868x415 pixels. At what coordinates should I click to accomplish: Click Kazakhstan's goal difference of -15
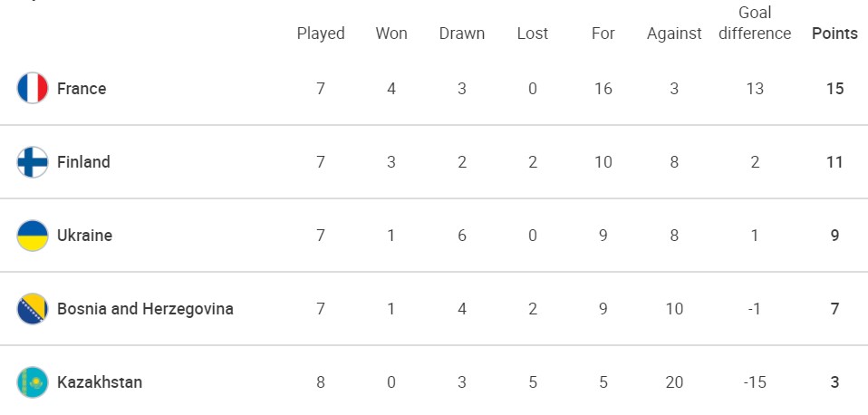click(x=755, y=382)
